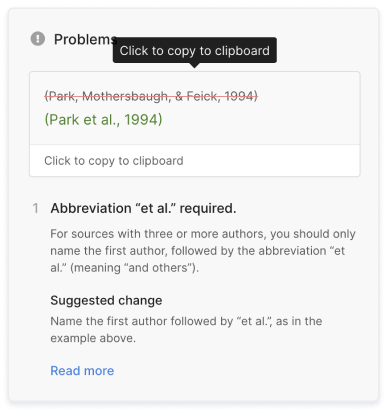The image size is (391, 413).
Task: Click the exclamation warning icon beside Problems
Action: [38, 39]
